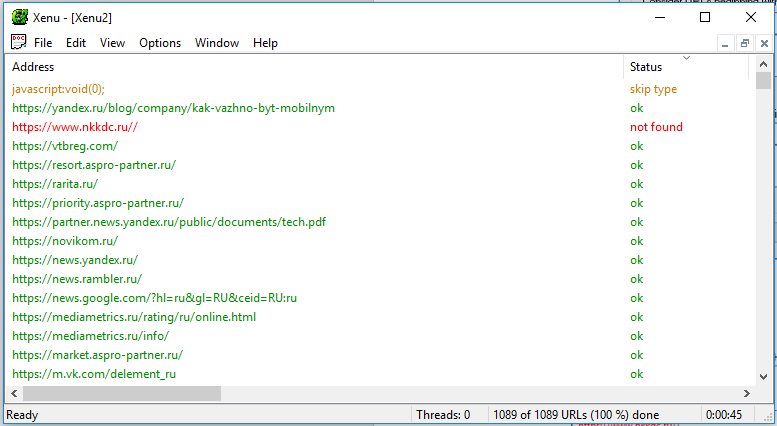Open the View menu
Viewport: 777px width, 426px height.
(112, 43)
